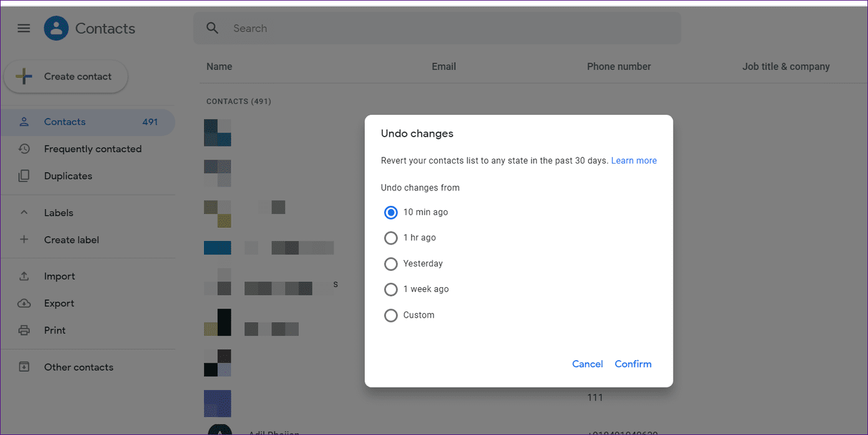The image size is (868, 435).
Task: Click the Export cloud icon
Action: coord(24,303)
